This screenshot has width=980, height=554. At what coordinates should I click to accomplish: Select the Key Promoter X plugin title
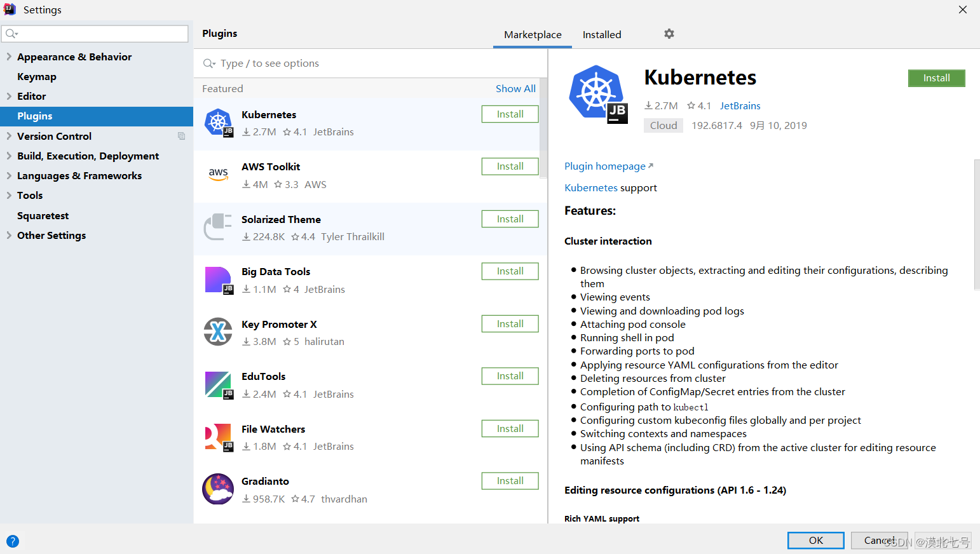point(279,325)
